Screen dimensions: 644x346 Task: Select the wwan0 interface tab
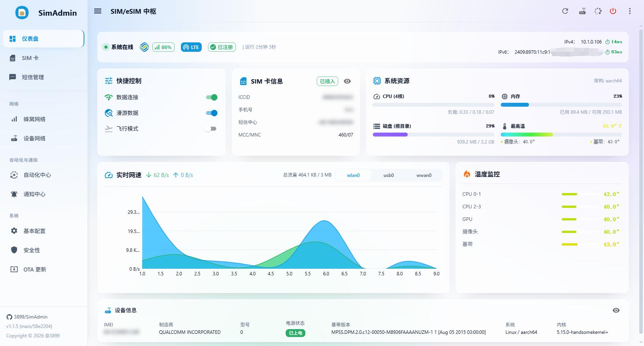coord(424,175)
